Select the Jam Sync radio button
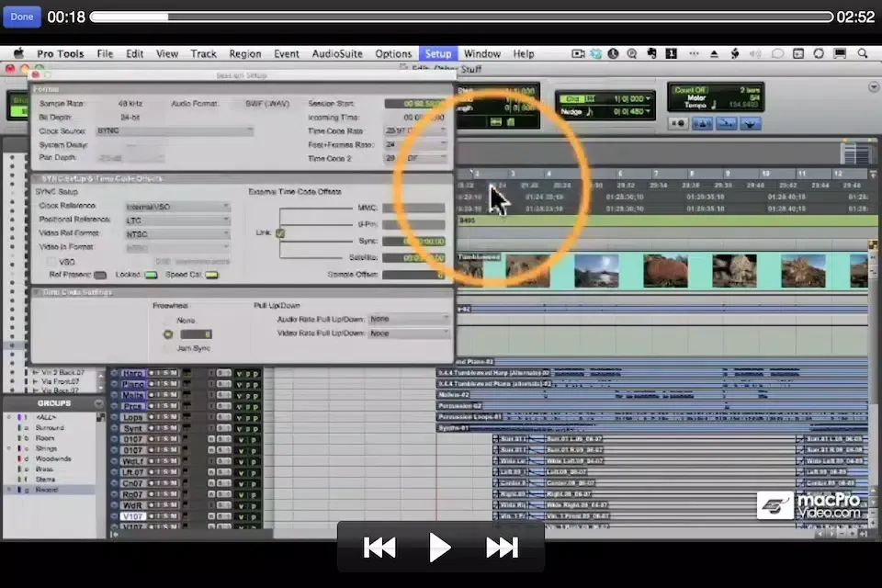882x588 pixels. 167,348
